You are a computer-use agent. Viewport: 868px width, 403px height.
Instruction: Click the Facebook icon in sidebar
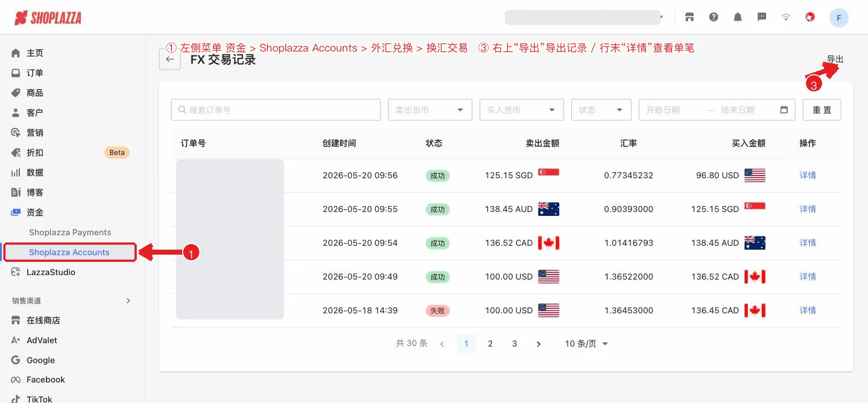tap(16, 380)
